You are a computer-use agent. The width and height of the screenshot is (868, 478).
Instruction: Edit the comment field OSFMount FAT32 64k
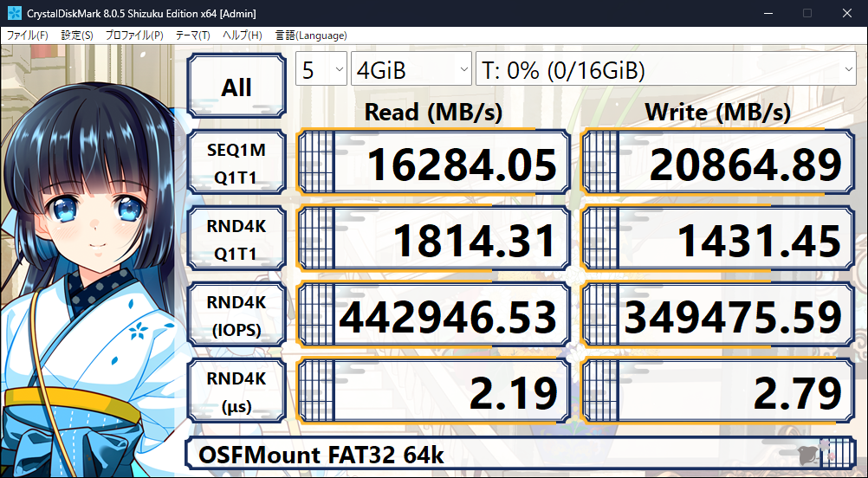521,455
